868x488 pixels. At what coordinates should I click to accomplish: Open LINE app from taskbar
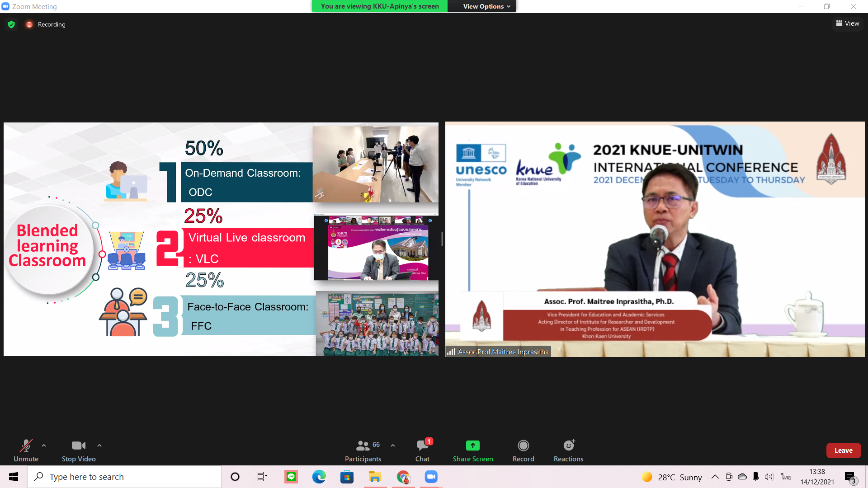click(291, 477)
